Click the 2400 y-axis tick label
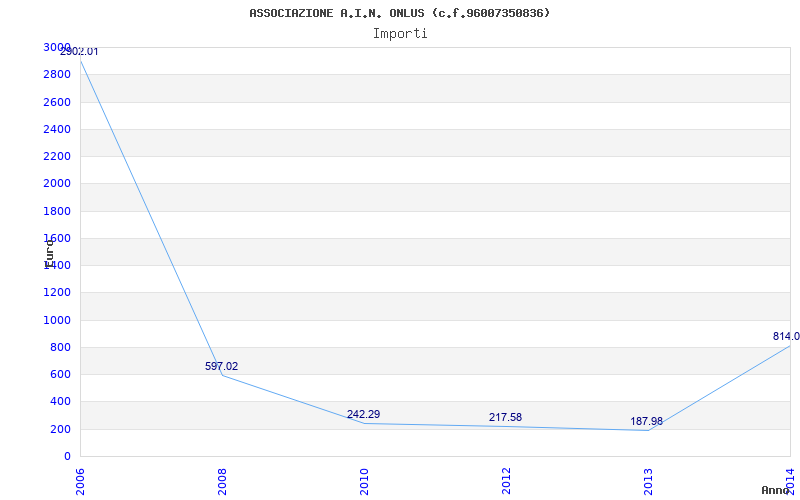The image size is (800, 500). (x=57, y=129)
